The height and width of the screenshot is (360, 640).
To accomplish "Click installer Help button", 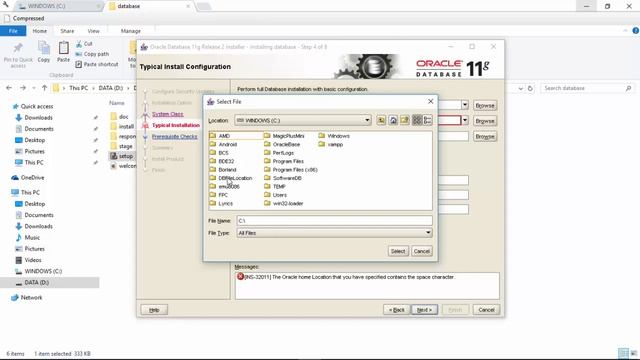I will (x=154, y=310).
